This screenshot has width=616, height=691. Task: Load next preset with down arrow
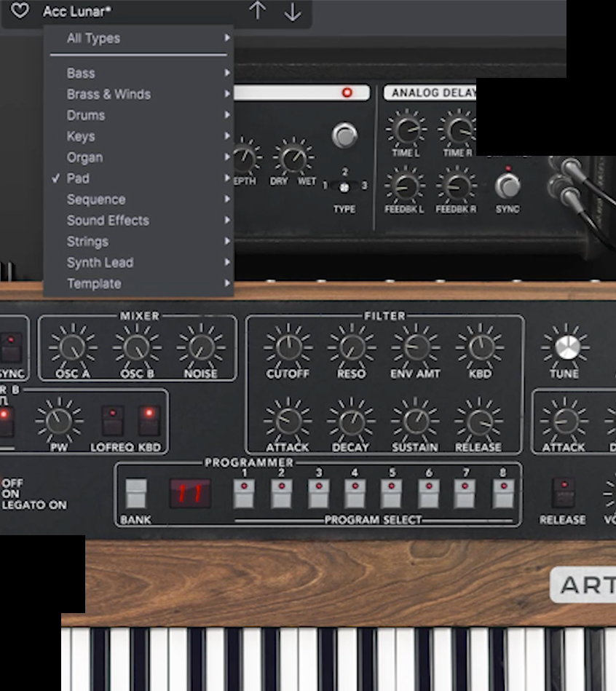[293, 12]
